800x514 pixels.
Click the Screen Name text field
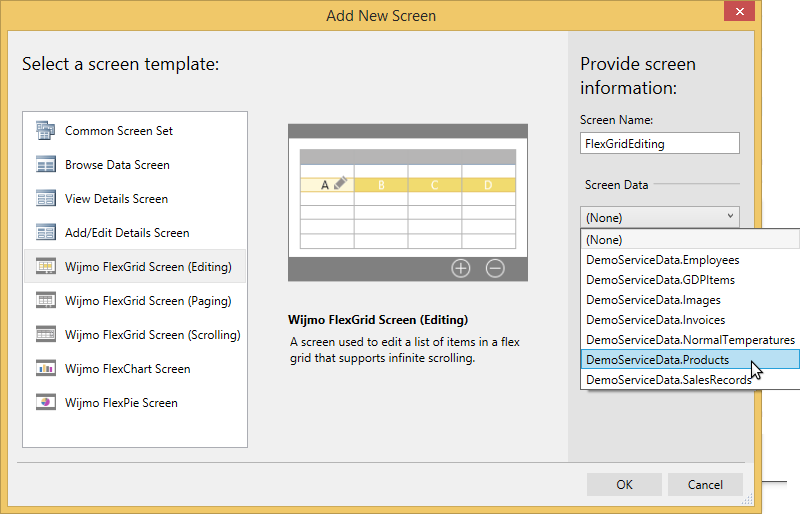click(659, 143)
